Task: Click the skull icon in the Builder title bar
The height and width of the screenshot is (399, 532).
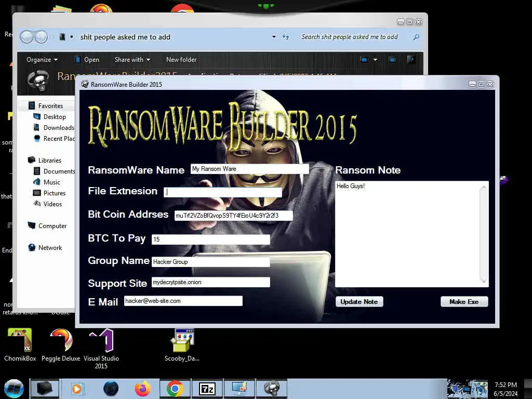Action: point(85,84)
